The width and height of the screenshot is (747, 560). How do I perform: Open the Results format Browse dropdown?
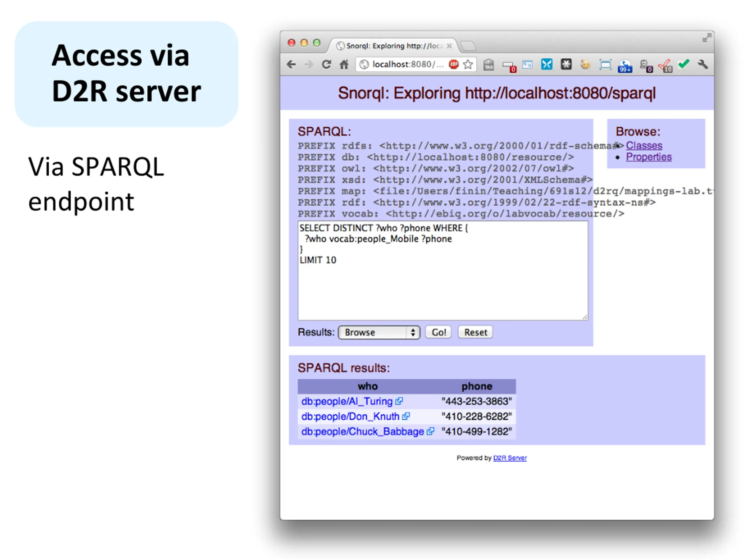pos(379,332)
